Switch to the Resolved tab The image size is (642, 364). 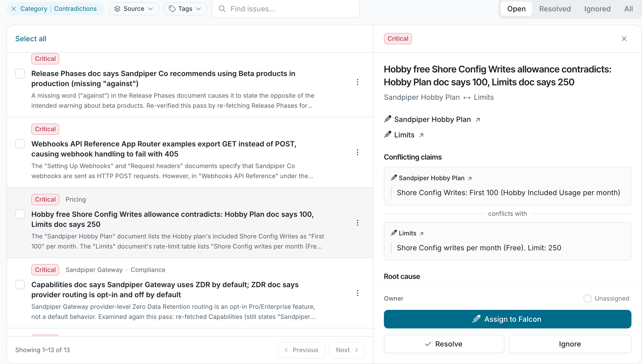(x=555, y=9)
